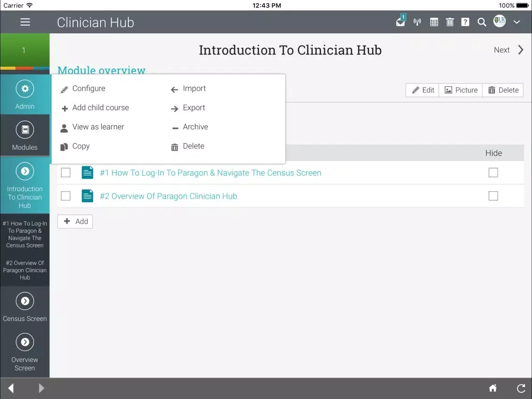Screen dimensions: 532x399
Task: Go to Next module
Action: [x=502, y=50]
